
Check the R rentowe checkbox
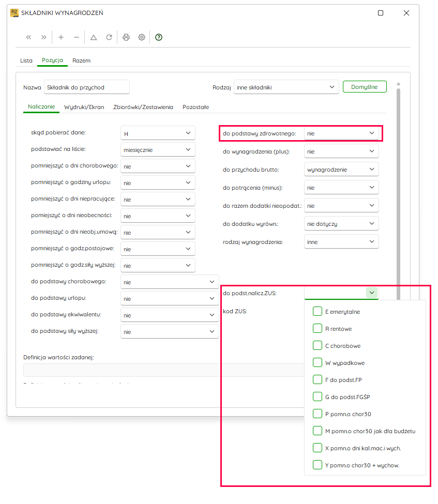(318, 328)
